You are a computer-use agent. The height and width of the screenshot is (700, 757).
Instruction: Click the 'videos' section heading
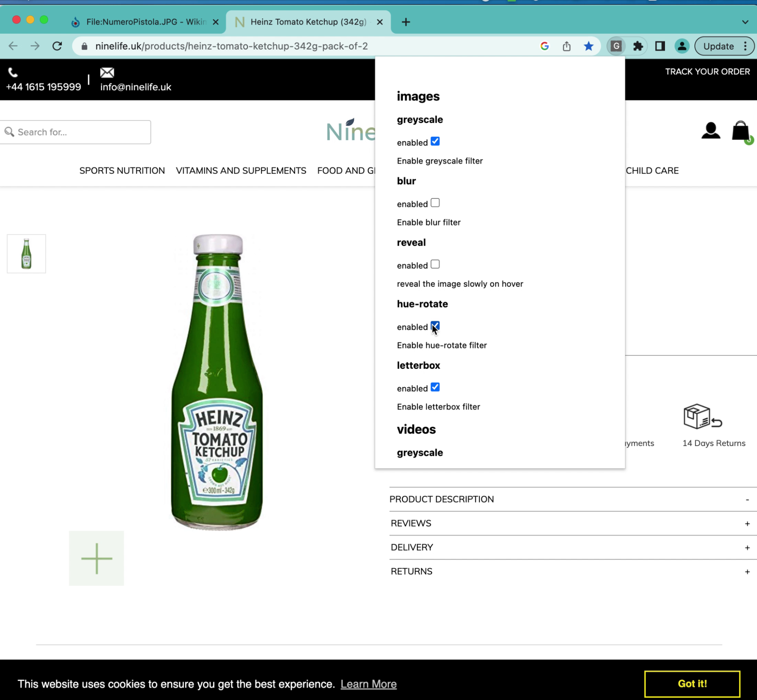416,429
